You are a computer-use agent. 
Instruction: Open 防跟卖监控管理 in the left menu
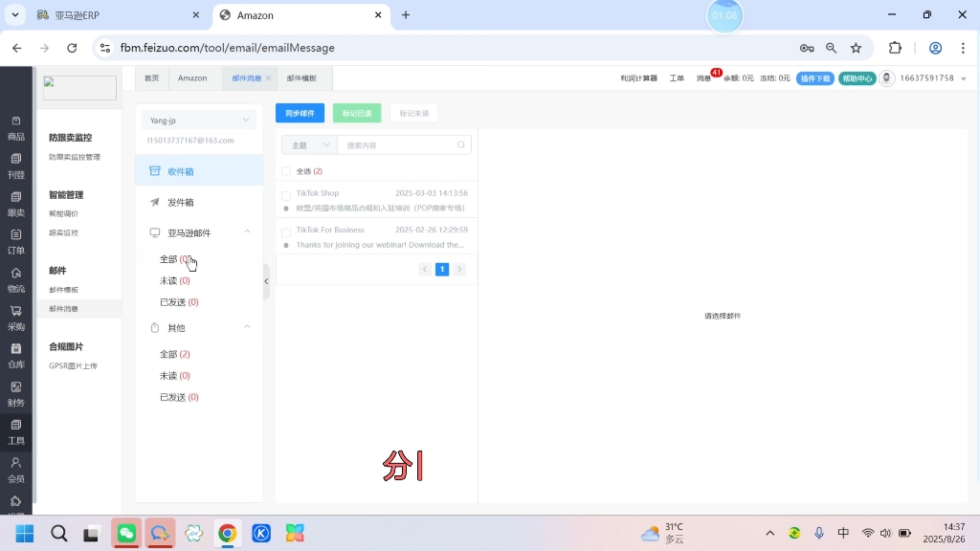75,157
